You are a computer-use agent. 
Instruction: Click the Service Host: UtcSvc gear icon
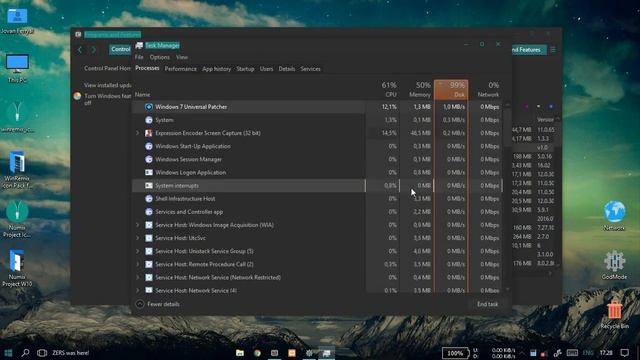(x=149, y=238)
